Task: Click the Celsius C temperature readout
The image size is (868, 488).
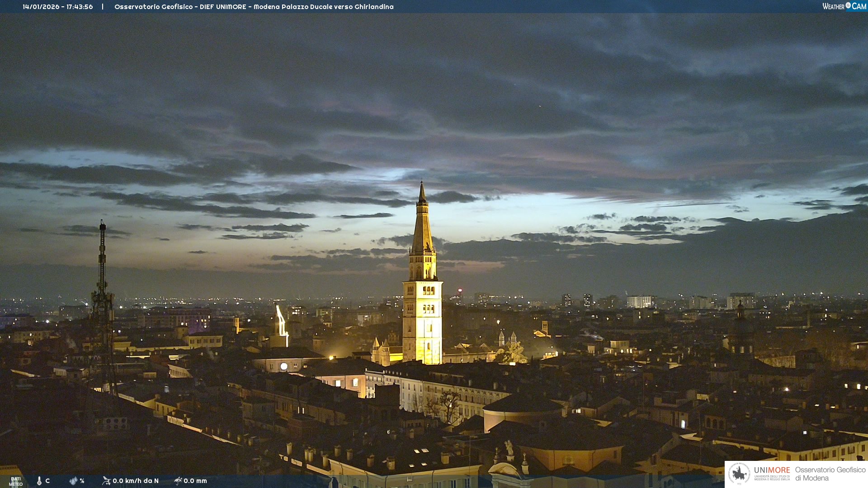Action: pos(47,481)
